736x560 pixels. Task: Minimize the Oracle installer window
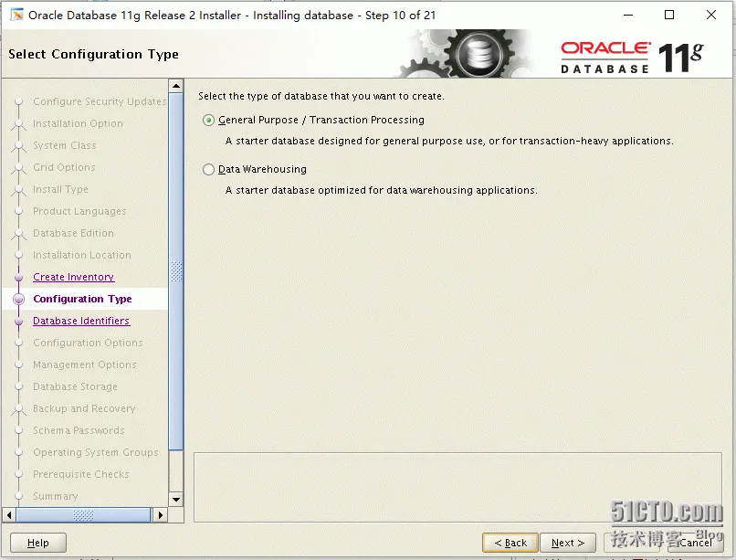point(628,15)
